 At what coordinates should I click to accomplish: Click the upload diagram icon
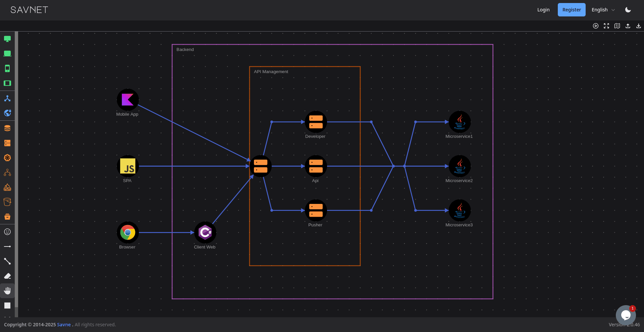[628, 26]
